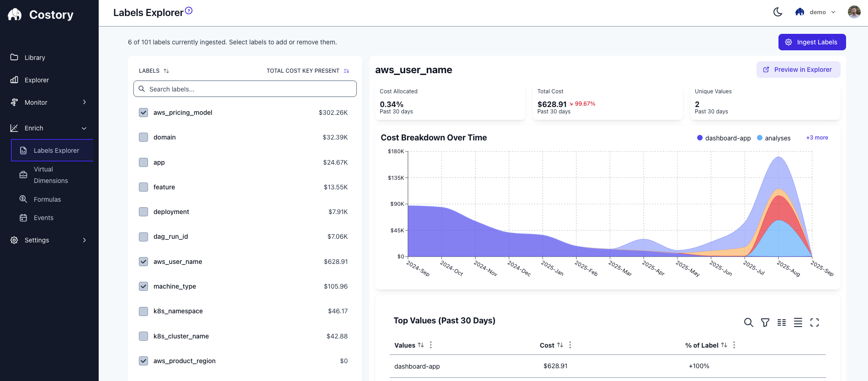Open the Formulas menu item
The image size is (868, 381).
coord(47,199)
